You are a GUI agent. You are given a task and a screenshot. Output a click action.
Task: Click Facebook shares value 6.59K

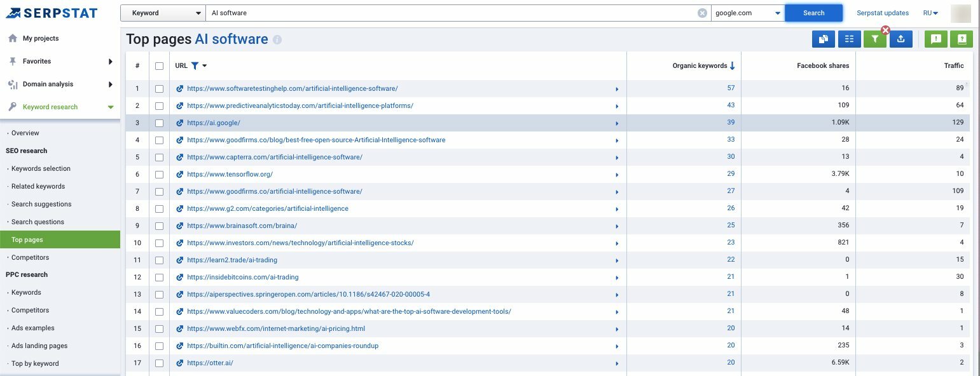click(840, 363)
